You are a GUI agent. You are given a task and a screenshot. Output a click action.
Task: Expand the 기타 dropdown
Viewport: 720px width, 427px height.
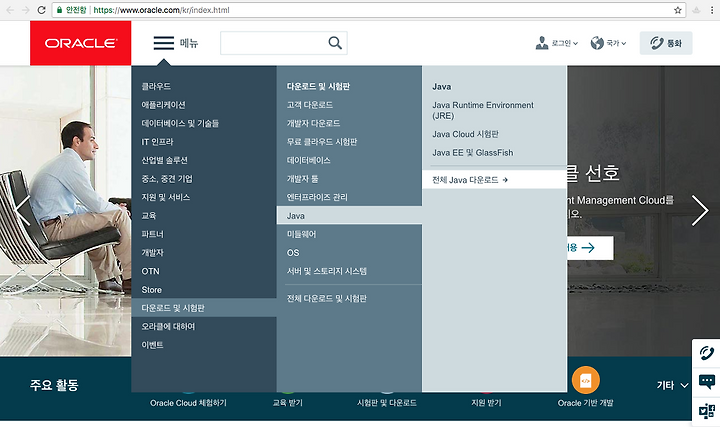coord(673,385)
